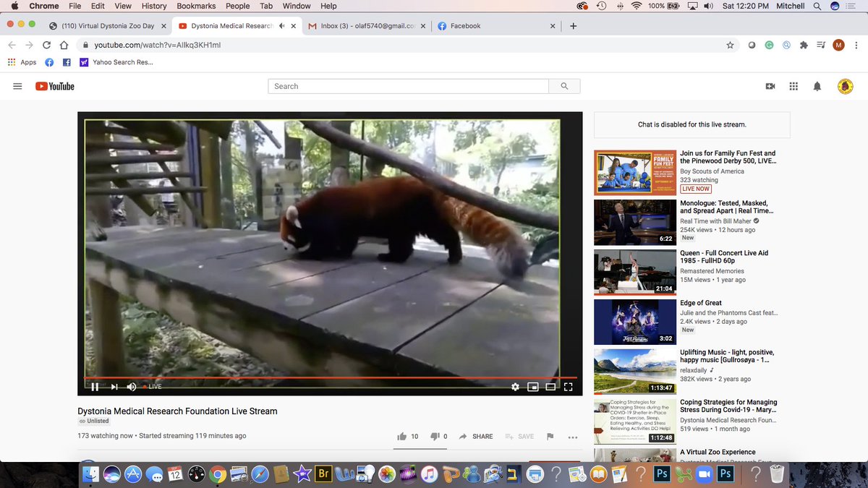Open Wi-Fi status menu
The height and width of the screenshot is (488, 868).
(637, 6)
